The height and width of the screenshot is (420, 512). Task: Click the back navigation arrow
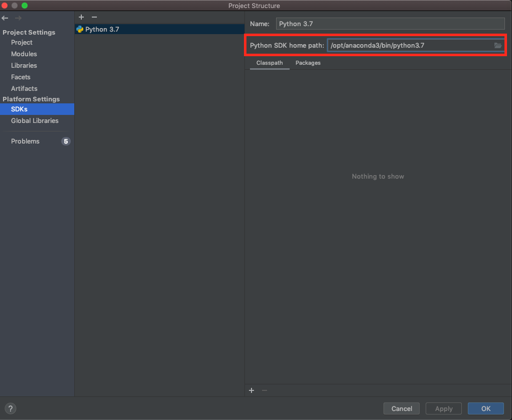[5, 18]
